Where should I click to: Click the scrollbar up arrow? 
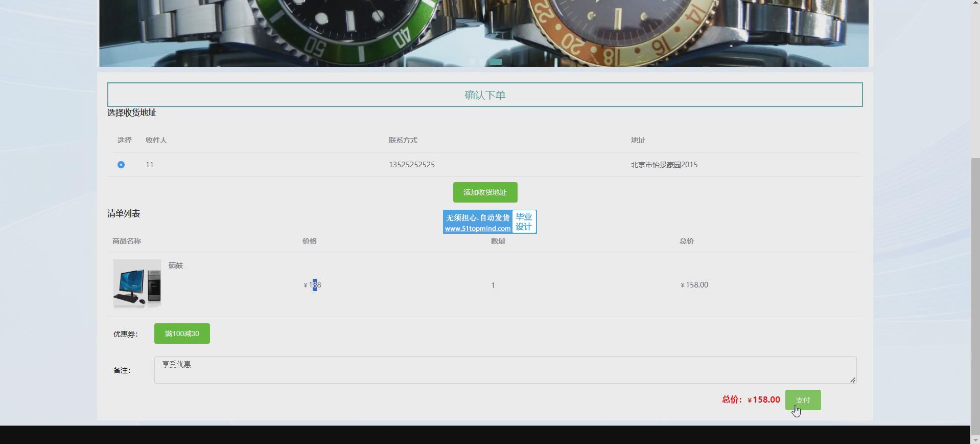point(975,4)
